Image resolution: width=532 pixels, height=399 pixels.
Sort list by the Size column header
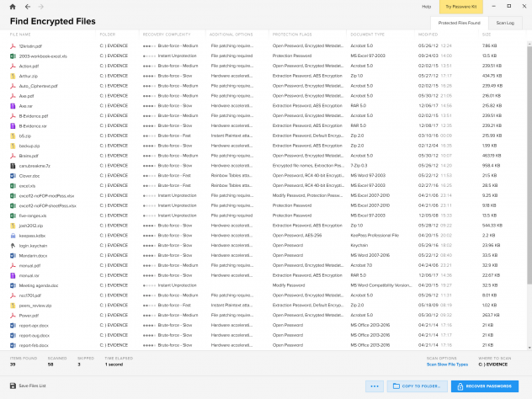pyautogui.click(x=486, y=35)
